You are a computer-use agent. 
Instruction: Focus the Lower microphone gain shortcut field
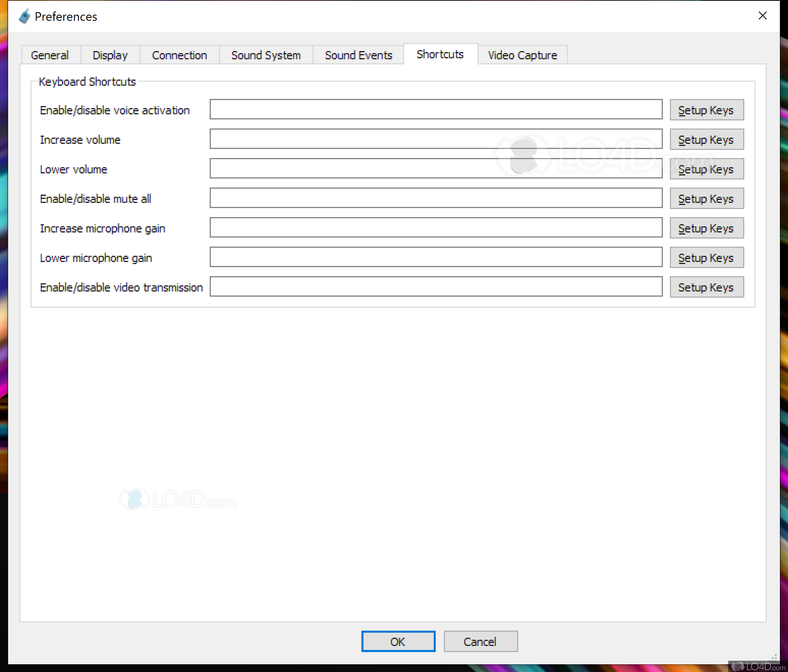pos(436,257)
